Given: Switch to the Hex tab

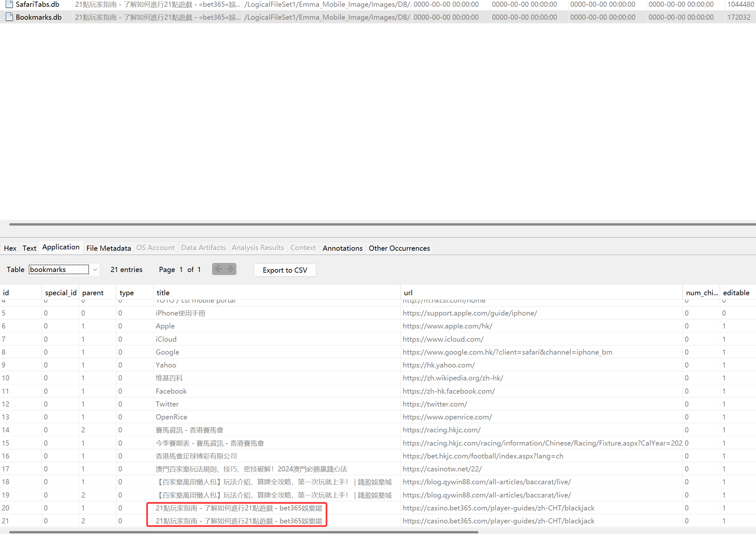Looking at the screenshot, I should click(x=10, y=248).
